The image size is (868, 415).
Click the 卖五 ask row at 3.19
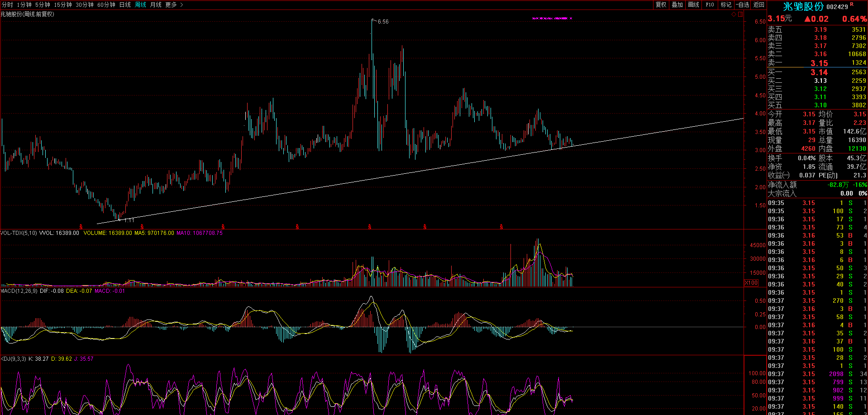pyautogui.click(x=817, y=29)
